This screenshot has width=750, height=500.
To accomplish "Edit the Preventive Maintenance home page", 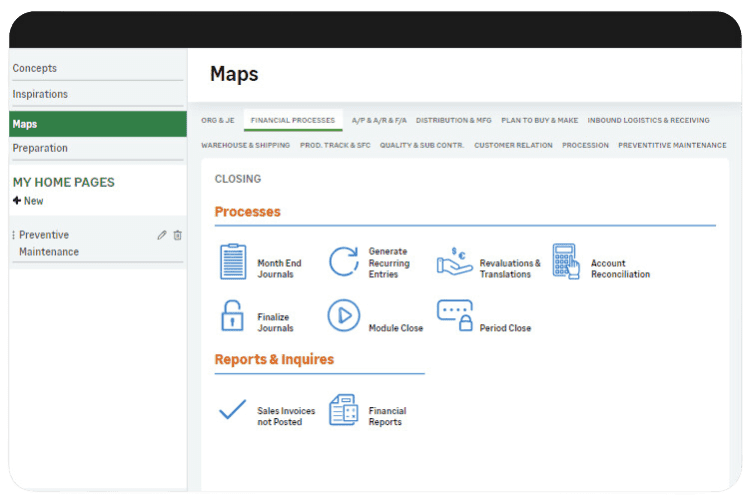I will (x=162, y=235).
